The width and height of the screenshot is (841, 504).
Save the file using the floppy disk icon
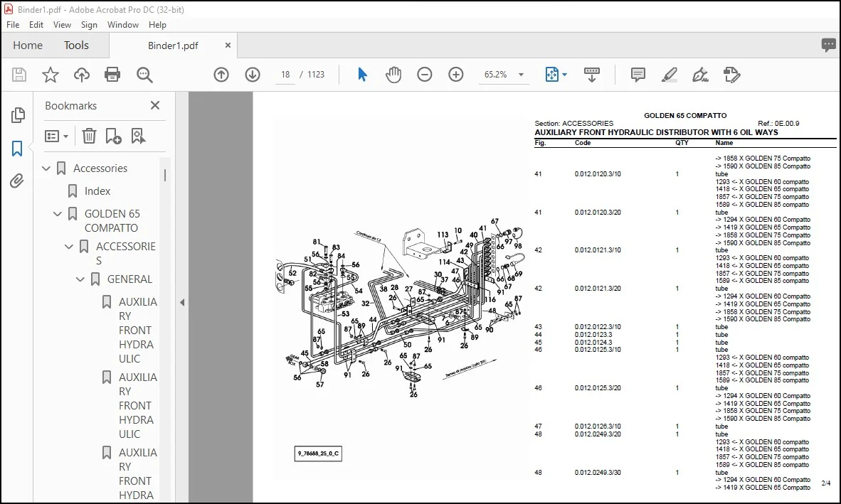(19, 75)
